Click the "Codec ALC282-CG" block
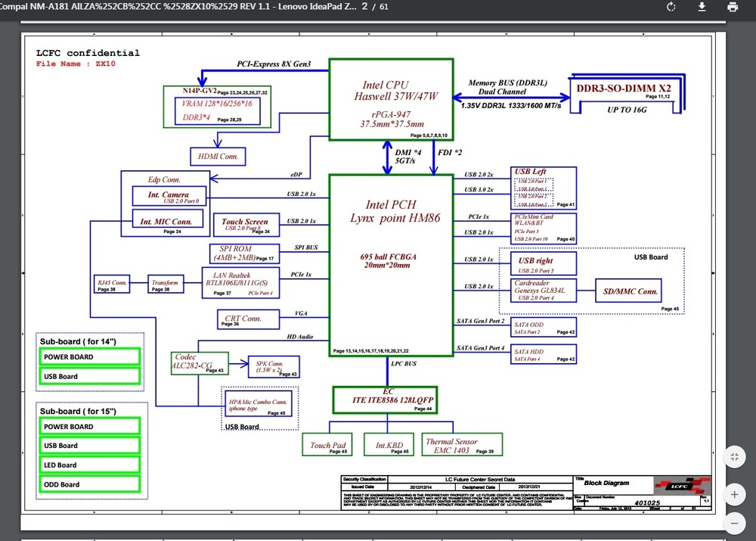Viewport: 756px width, 541px height. point(200,363)
